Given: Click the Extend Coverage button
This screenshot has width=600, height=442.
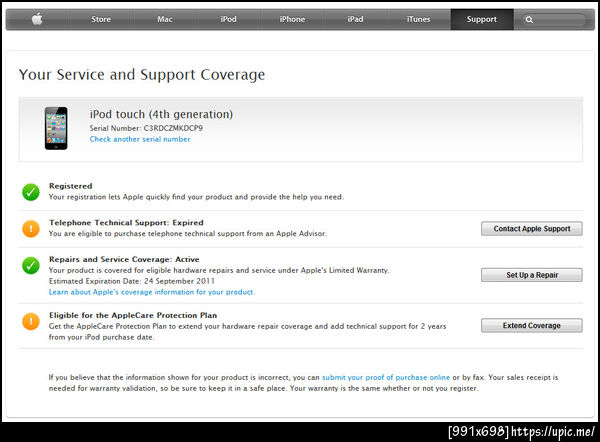Looking at the screenshot, I should (x=532, y=325).
